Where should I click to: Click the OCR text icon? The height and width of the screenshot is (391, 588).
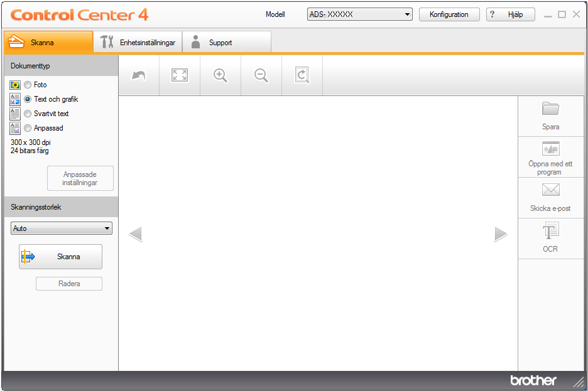click(550, 230)
